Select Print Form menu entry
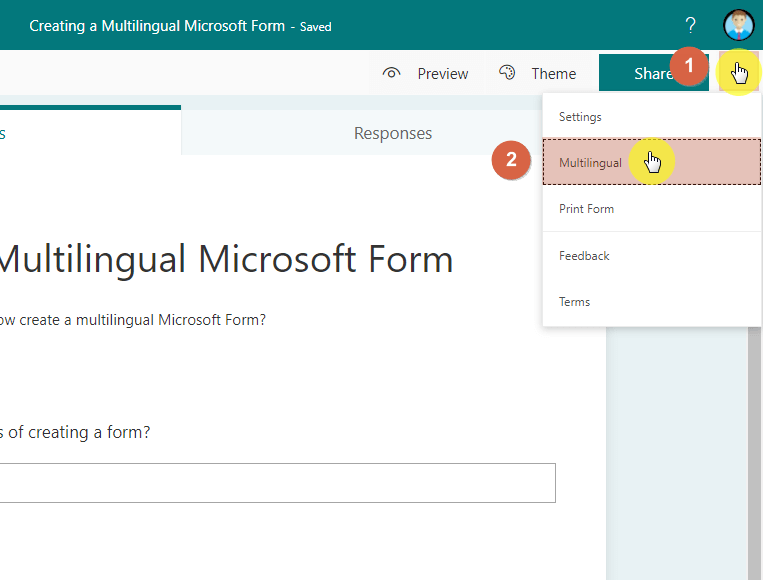Image resolution: width=763 pixels, height=580 pixels. point(652,209)
